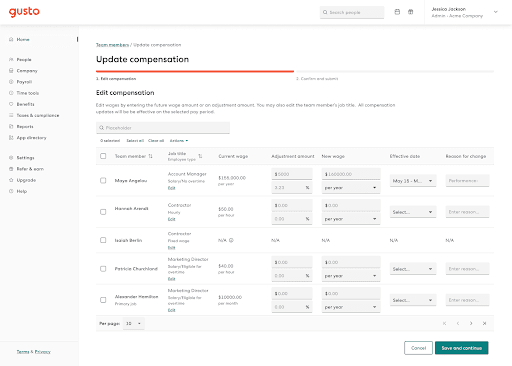Screen dimensions: 512x366
Task: Click the Reports icon in sidebar
Action: pyautogui.click(x=11, y=126)
